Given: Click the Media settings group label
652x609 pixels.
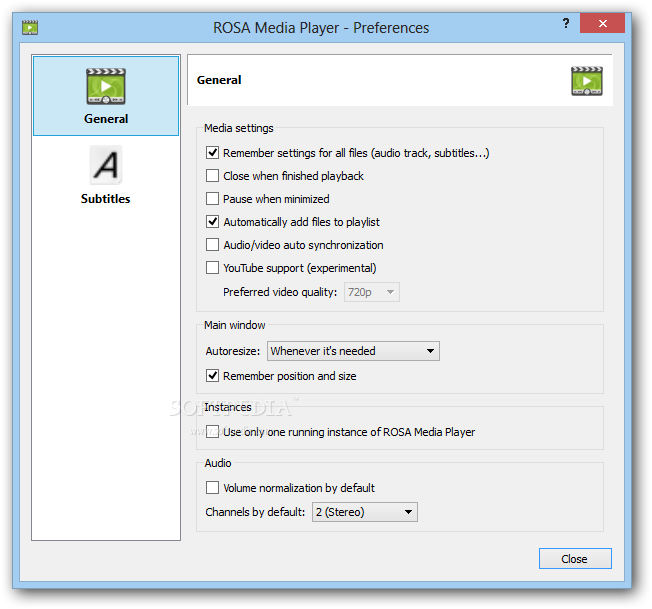Looking at the screenshot, I should (239, 128).
